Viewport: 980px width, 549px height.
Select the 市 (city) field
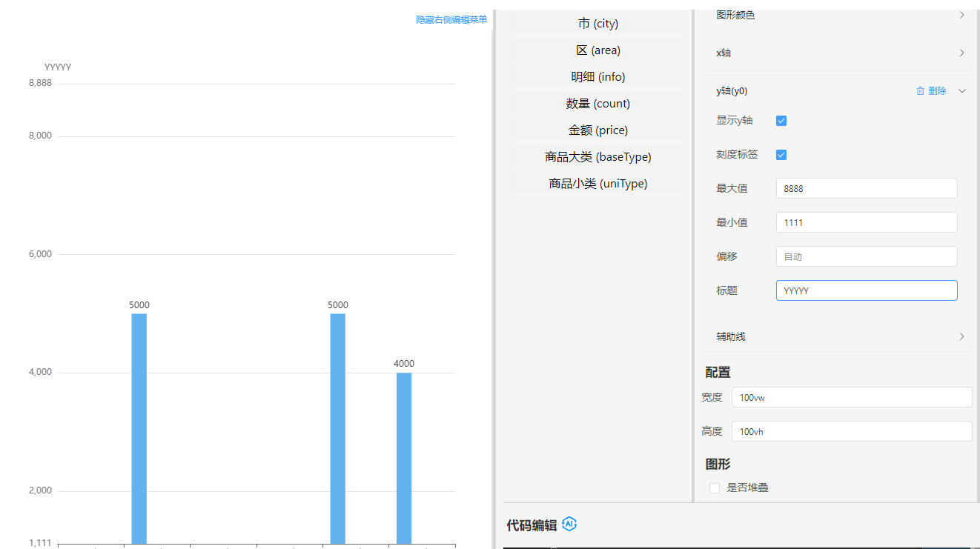[597, 24]
